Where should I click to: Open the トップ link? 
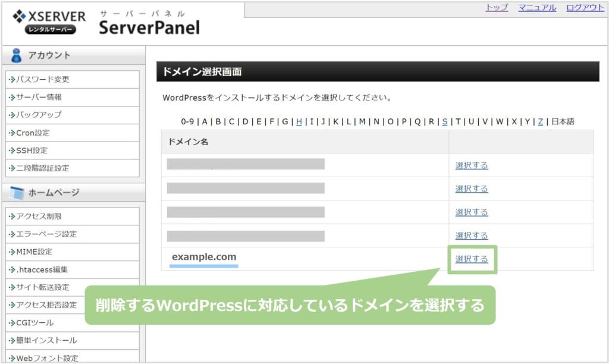(497, 7)
